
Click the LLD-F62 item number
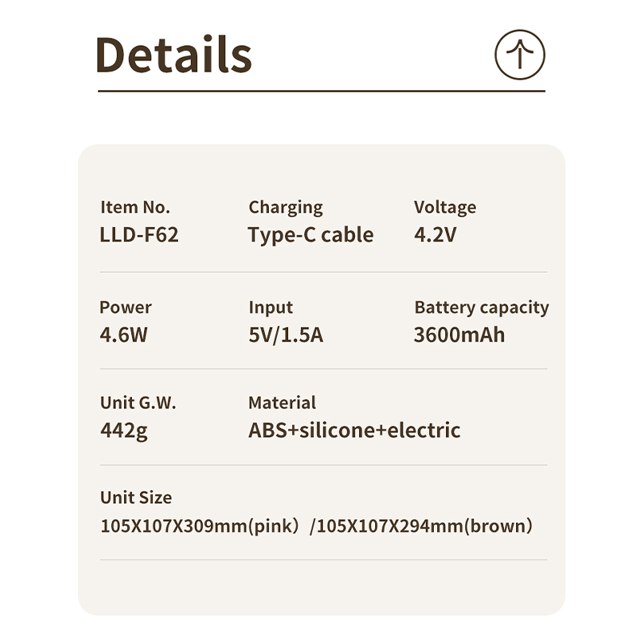pos(139,235)
